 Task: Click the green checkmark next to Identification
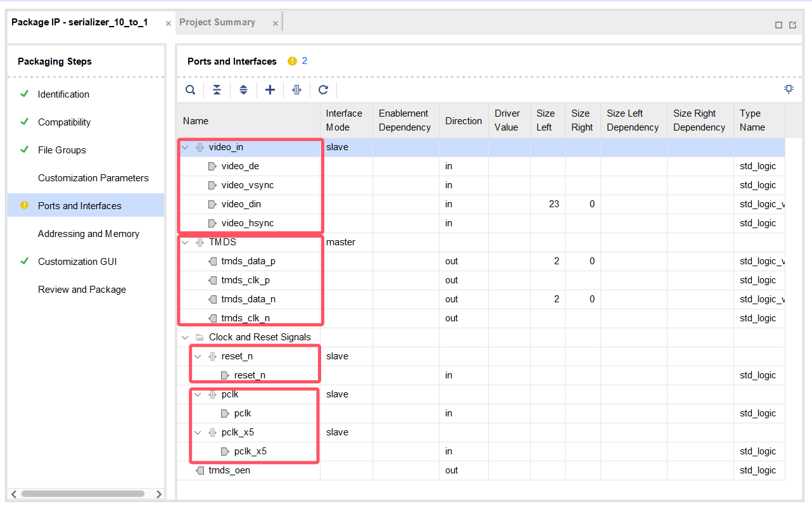[x=24, y=94]
